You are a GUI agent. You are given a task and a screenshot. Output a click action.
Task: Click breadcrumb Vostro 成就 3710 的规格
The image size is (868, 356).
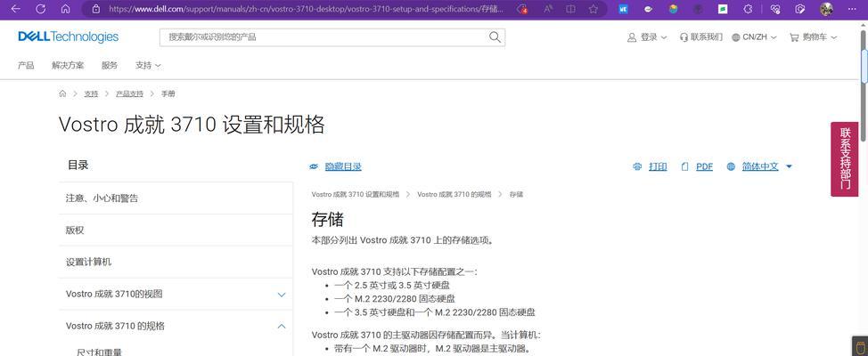point(454,195)
